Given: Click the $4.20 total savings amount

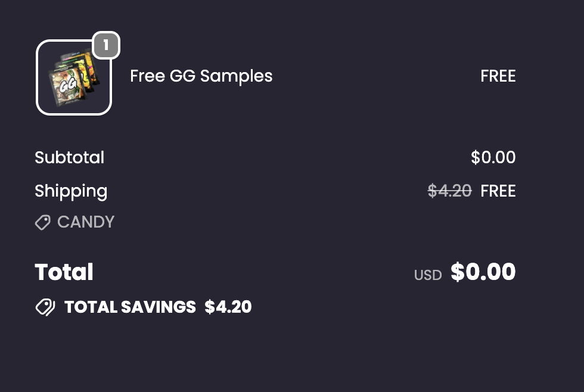Looking at the screenshot, I should tap(228, 307).
